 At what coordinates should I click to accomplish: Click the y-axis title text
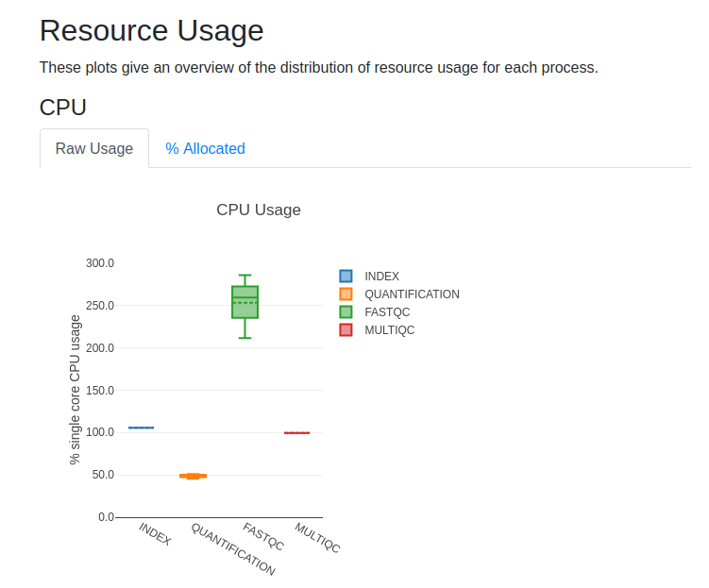pos(76,390)
